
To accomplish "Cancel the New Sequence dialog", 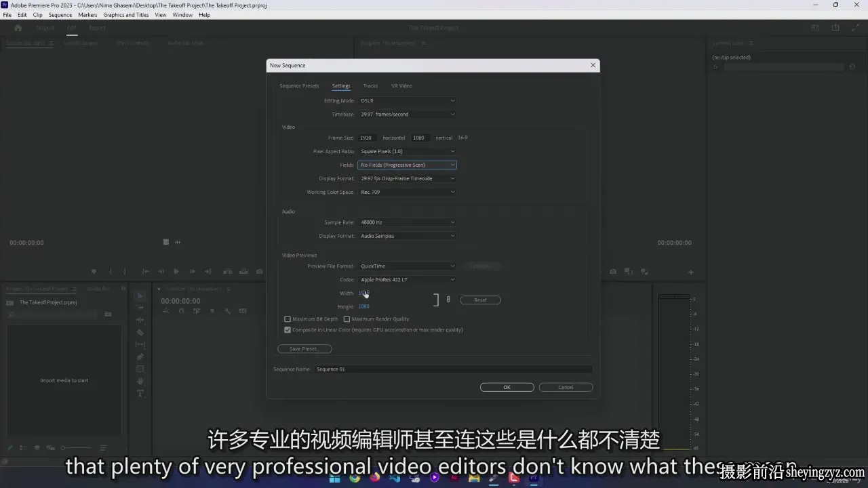I will (x=566, y=387).
